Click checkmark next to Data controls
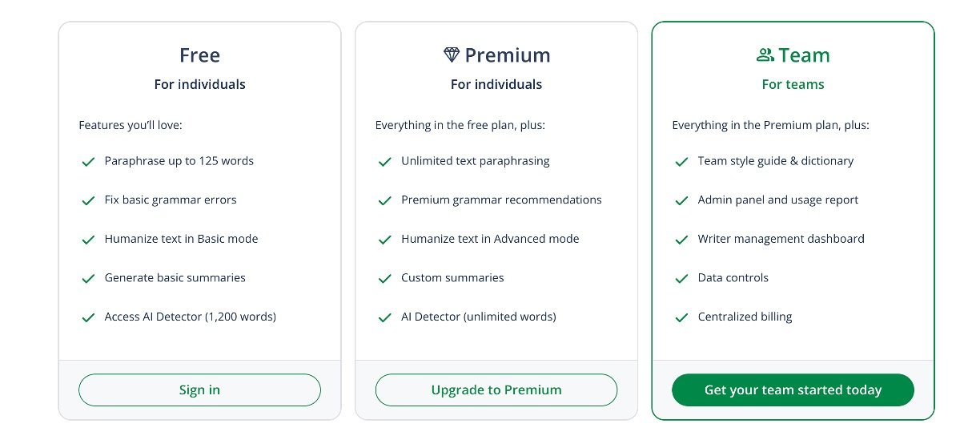The height and width of the screenshot is (444, 980). [681, 279]
